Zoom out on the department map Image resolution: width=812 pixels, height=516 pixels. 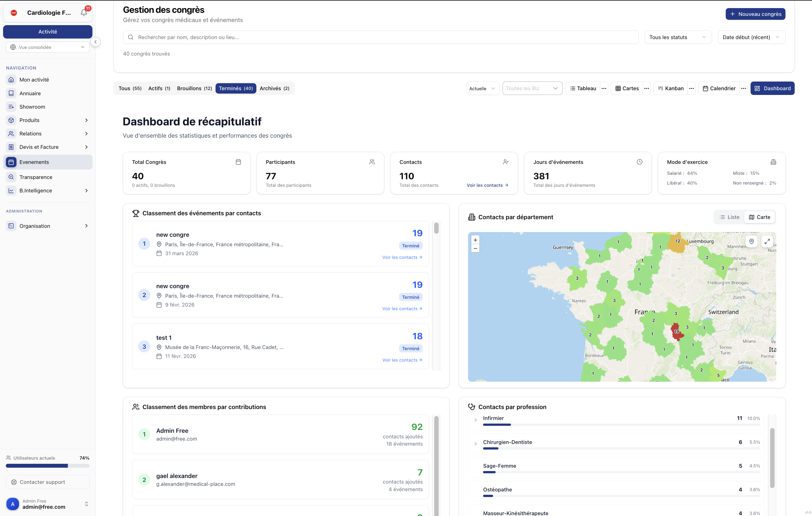click(475, 249)
